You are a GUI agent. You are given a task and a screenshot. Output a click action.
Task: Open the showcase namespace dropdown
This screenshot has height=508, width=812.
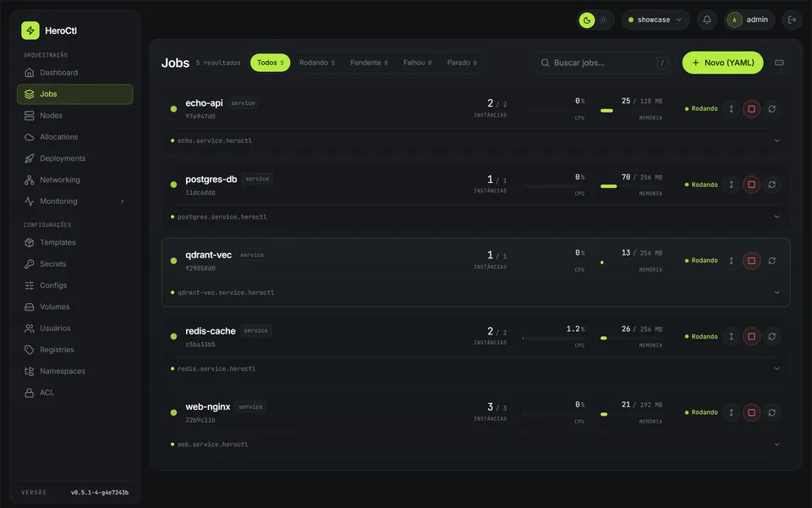(655, 19)
